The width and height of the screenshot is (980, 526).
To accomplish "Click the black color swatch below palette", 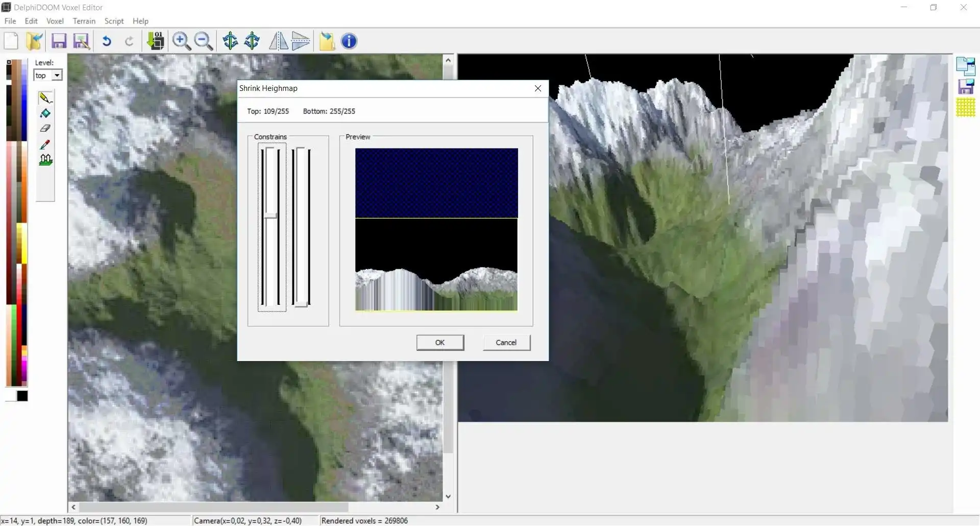I will coord(22,396).
